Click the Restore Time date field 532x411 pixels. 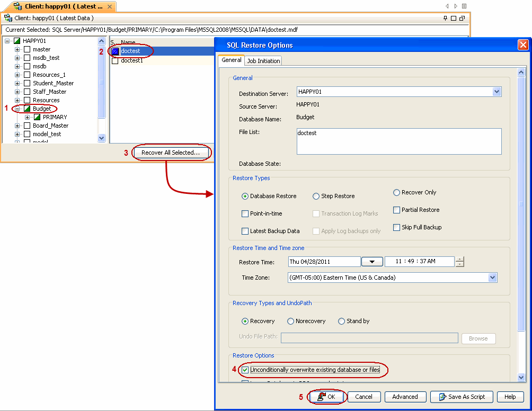point(324,262)
